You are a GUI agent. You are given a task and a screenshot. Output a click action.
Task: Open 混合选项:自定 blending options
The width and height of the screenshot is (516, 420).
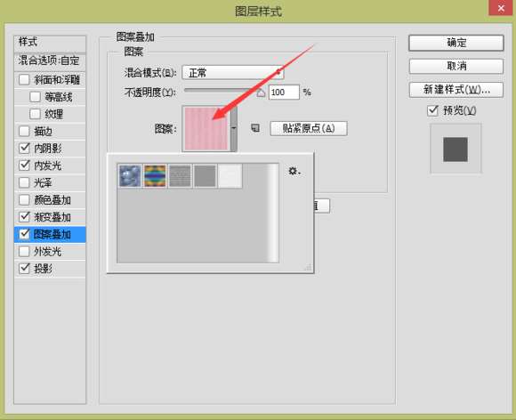[50, 61]
